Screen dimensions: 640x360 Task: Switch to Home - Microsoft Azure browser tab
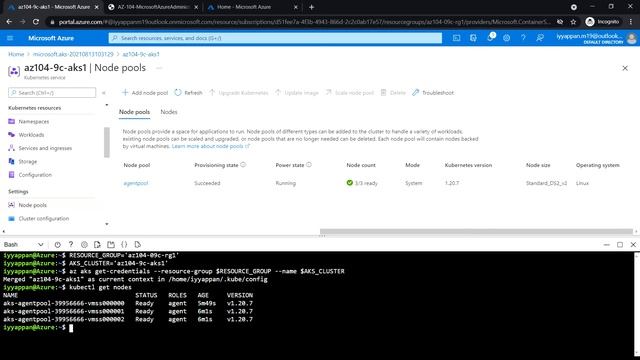coord(252,7)
